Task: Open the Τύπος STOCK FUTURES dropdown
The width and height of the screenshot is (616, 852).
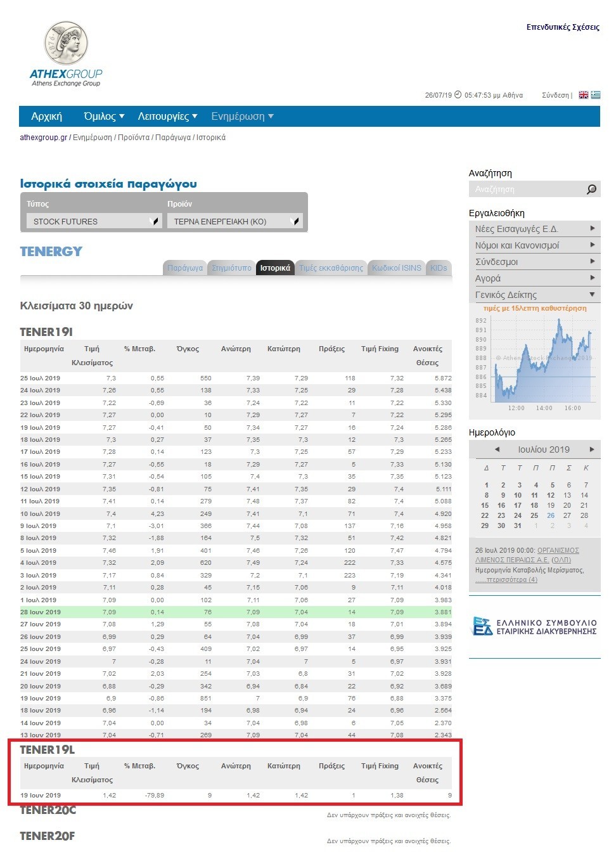Action: tap(94, 221)
